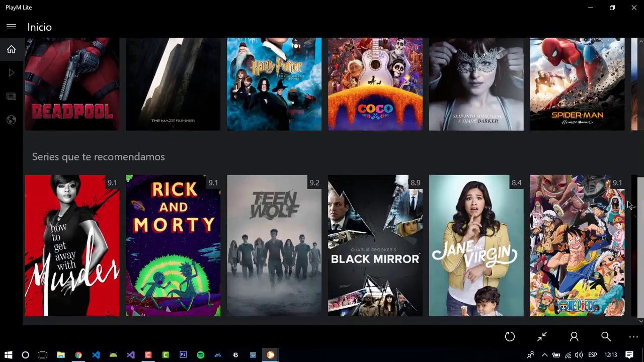Open the user account icon

point(574,337)
